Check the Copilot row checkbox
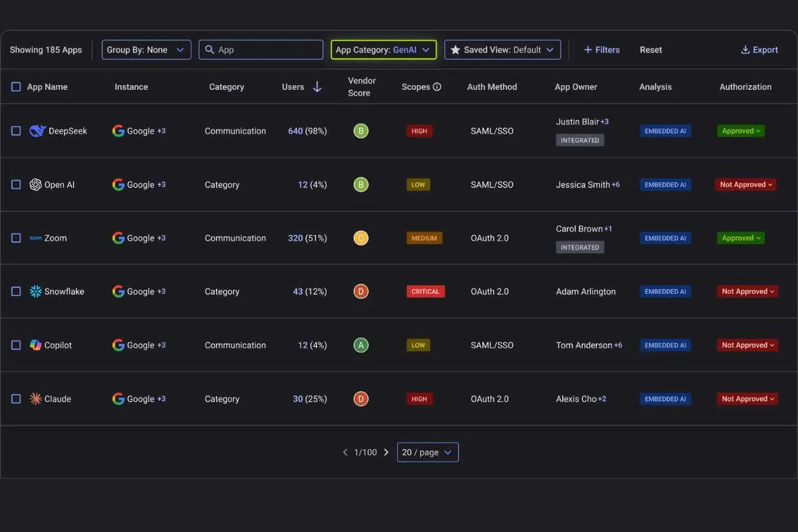Image resolution: width=798 pixels, height=532 pixels. [x=16, y=345]
